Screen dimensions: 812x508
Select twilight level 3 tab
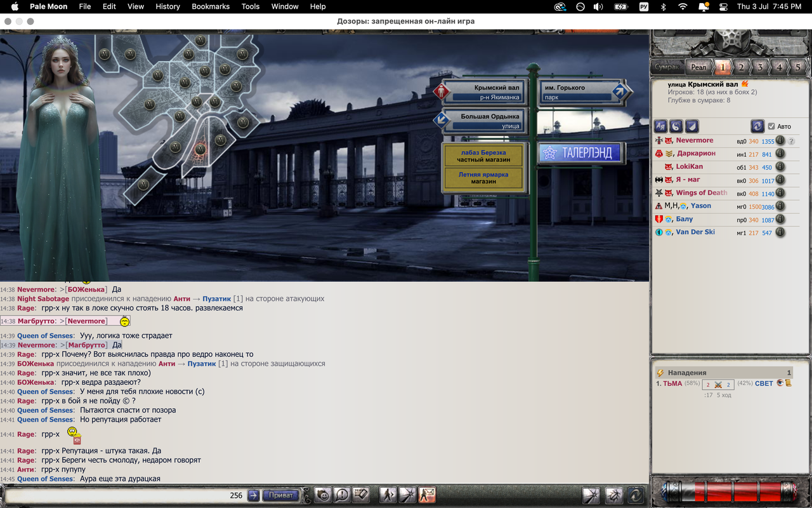tap(760, 67)
